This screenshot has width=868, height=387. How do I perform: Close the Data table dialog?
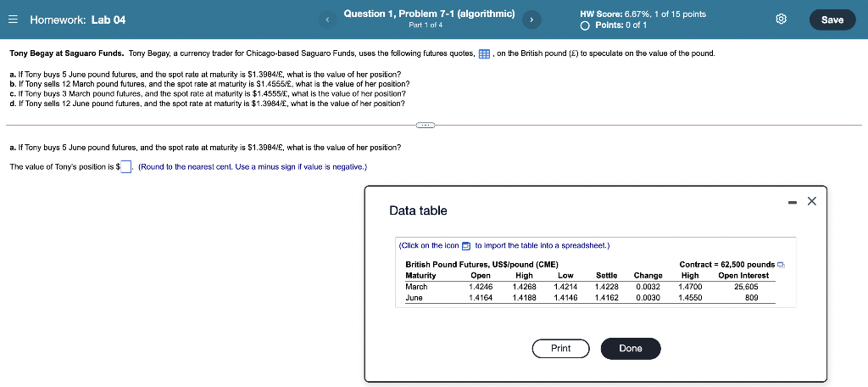811,201
